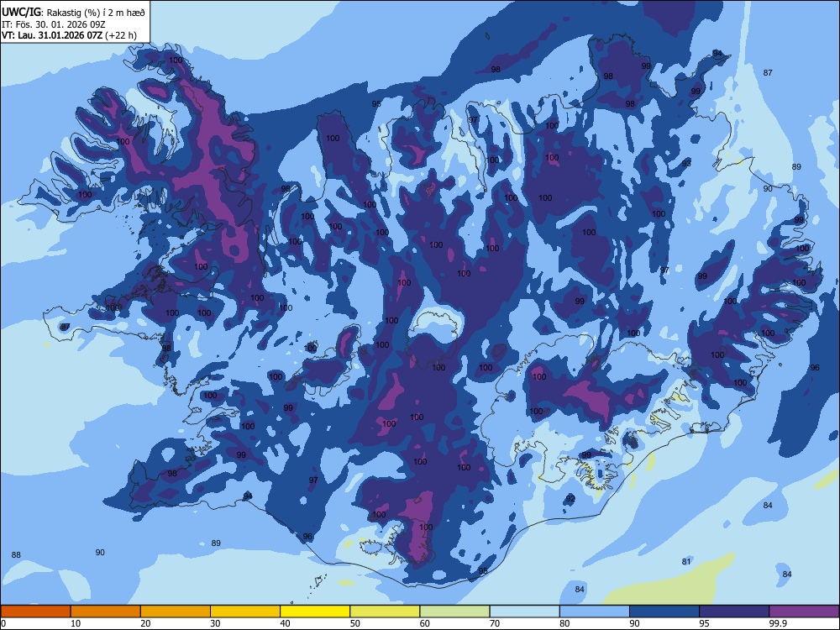840x630 pixels.
Task: Pick the pale green 60–70 legend band
Action: 454,612
